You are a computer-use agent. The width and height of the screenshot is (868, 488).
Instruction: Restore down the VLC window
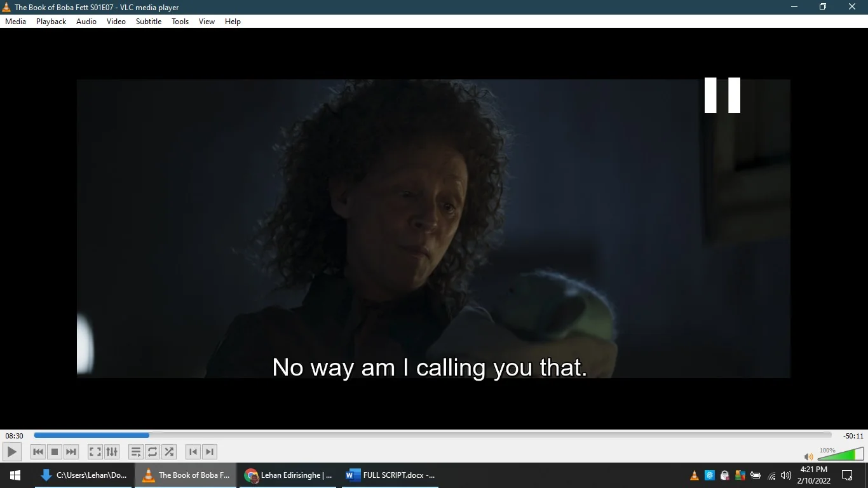[x=823, y=7]
